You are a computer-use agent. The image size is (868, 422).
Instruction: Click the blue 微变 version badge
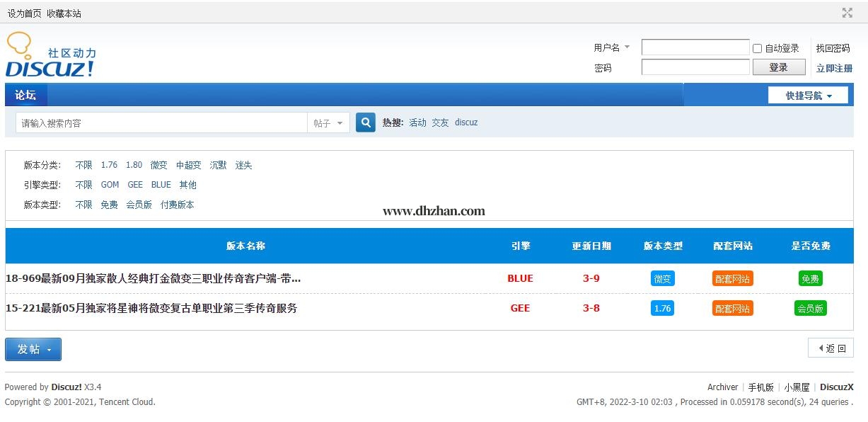pyautogui.click(x=662, y=278)
